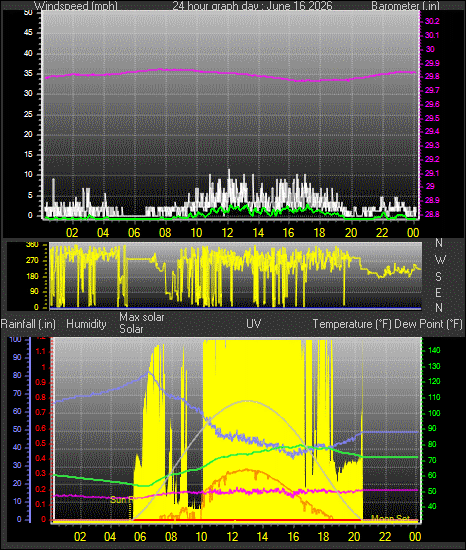Click the 20 hour mark on bottom graph

(x=354, y=537)
